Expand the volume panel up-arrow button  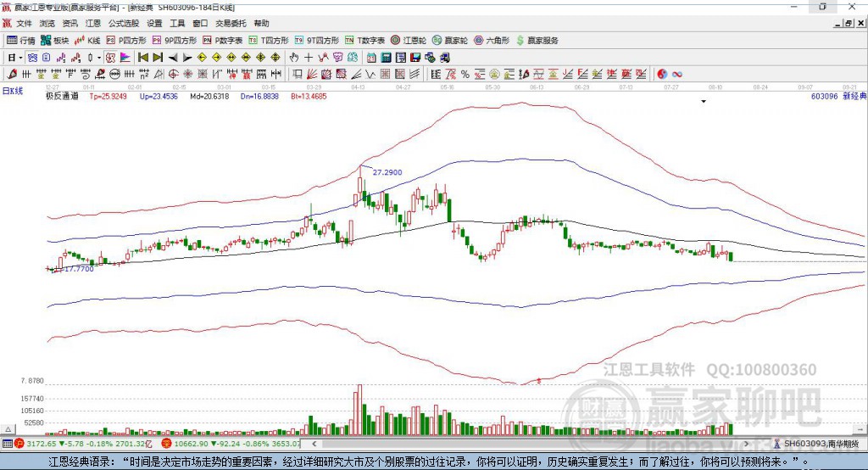[8, 429]
